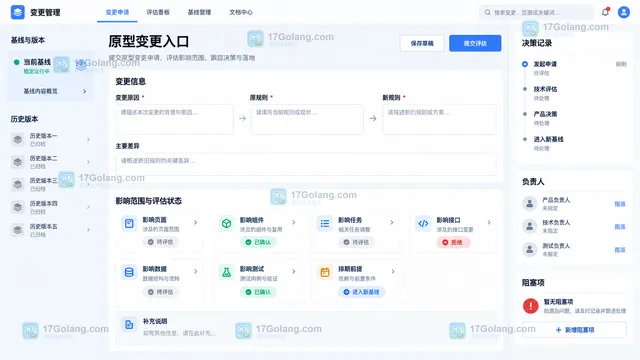This screenshot has width=640, height=360.
Task: Focus the 主要差异 text field
Action: 306,164
